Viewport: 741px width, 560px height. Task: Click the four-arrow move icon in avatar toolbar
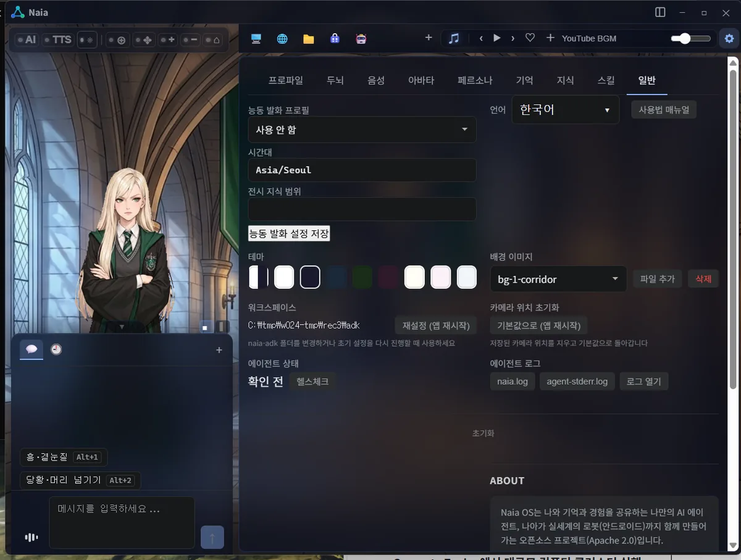click(x=144, y=40)
